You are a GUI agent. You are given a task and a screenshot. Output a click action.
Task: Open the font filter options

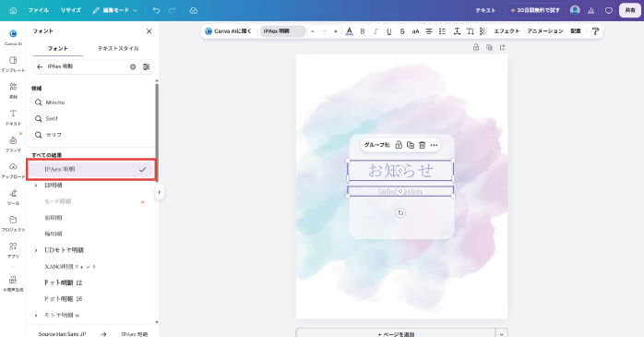(146, 66)
